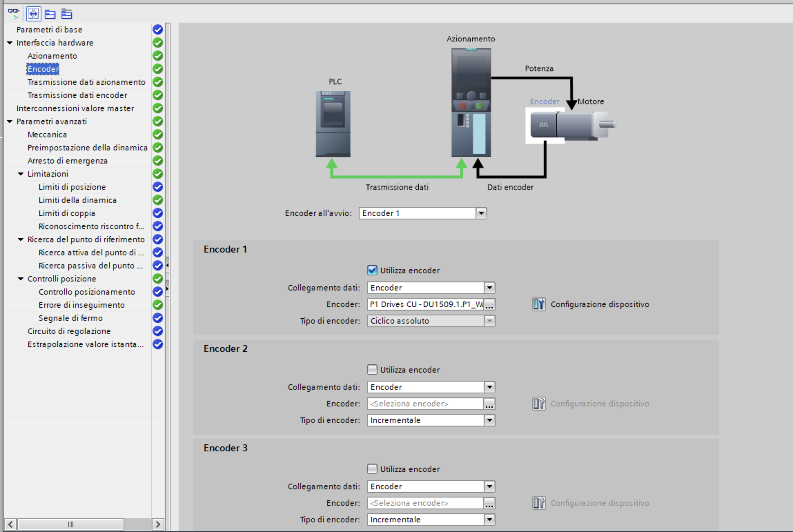This screenshot has width=793, height=532.
Task: Click the Azionamento drive image
Action: (471, 102)
